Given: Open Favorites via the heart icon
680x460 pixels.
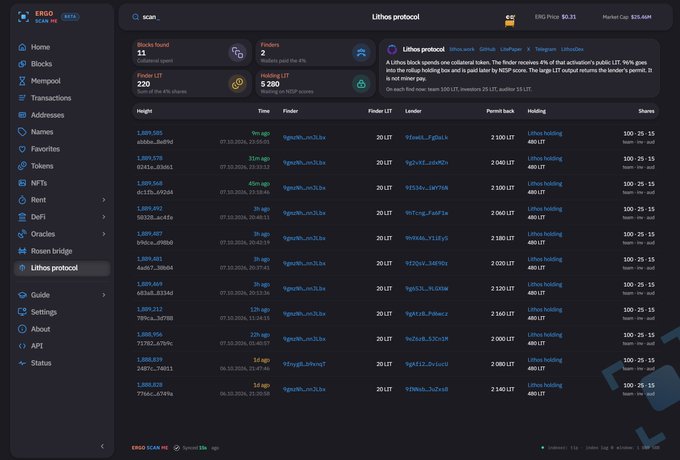Looking at the screenshot, I should tap(22, 149).
